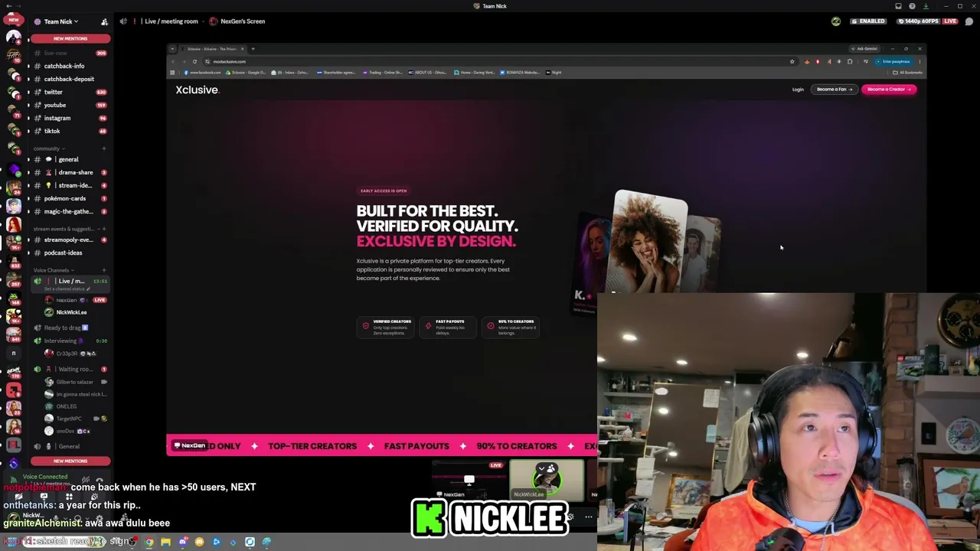Toggle the ENABLED stream badge
The height and width of the screenshot is (551, 980).
(x=868, y=21)
